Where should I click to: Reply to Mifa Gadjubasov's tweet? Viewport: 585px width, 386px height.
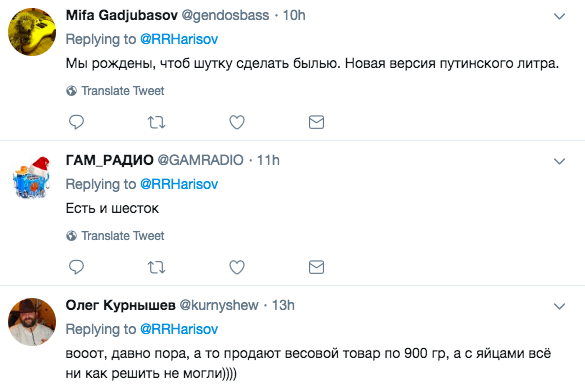[x=76, y=122]
